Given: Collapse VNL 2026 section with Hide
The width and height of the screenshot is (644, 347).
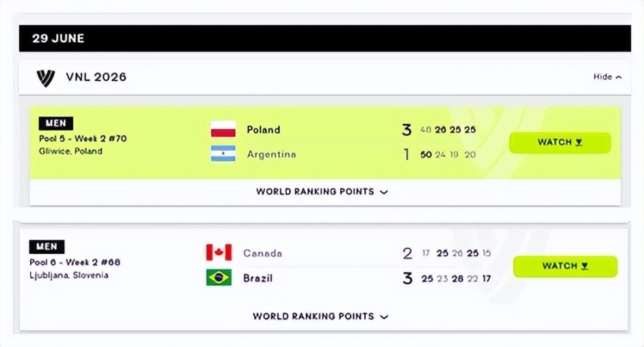Looking at the screenshot, I should coord(608,76).
